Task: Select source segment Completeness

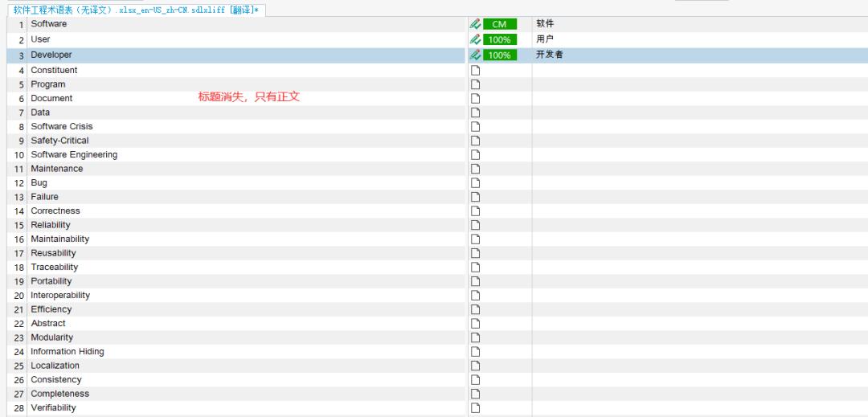Action: pos(59,394)
